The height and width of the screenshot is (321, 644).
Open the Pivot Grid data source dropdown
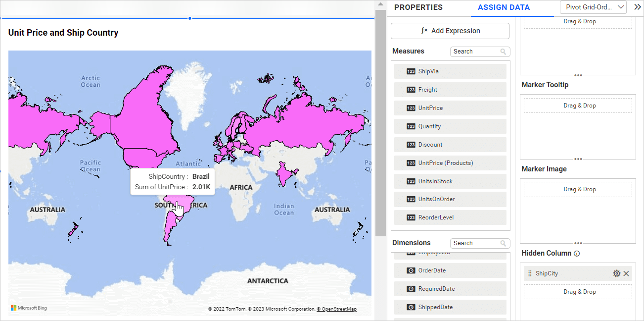tap(593, 7)
